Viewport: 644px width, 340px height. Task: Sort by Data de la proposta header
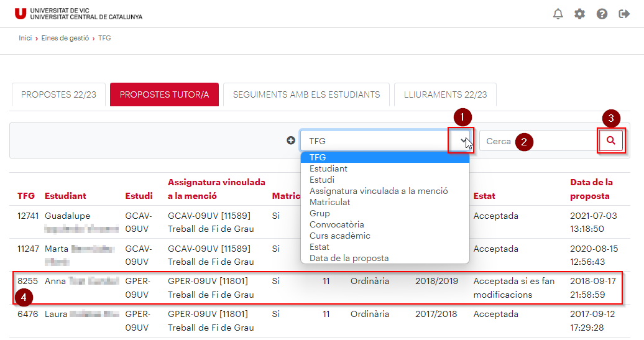click(x=591, y=189)
